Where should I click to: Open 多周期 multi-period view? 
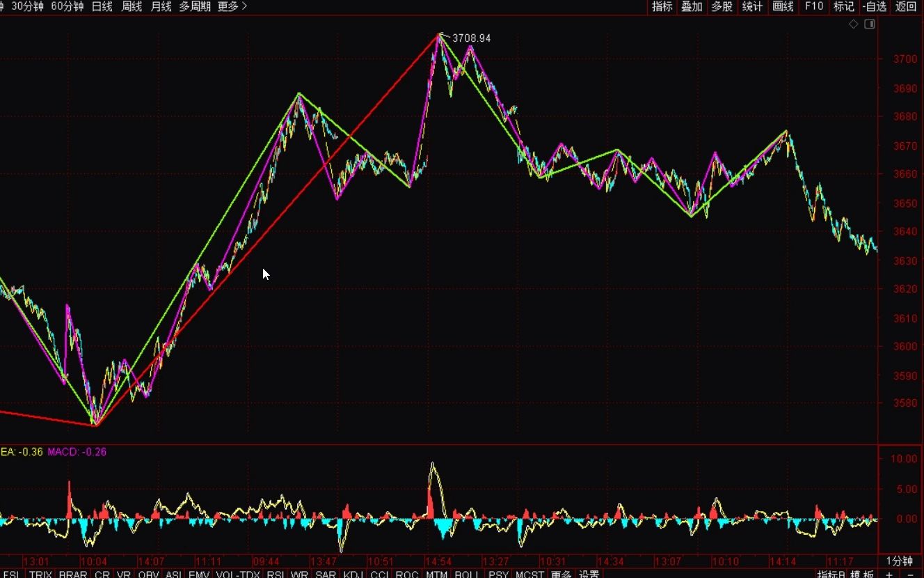[195, 6]
